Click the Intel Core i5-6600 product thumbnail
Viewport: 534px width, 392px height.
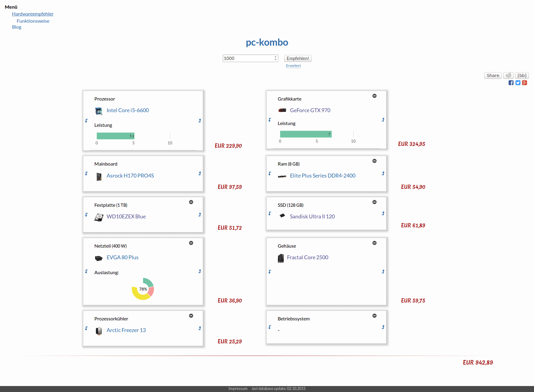(x=99, y=111)
